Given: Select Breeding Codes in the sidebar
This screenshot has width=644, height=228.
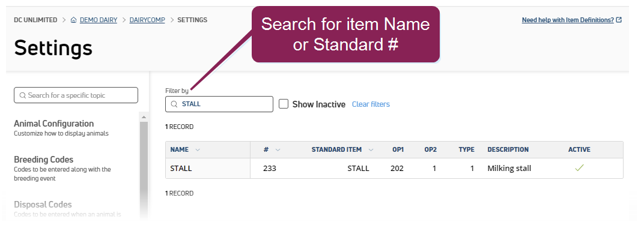Looking at the screenshot, I should (43, 160).
